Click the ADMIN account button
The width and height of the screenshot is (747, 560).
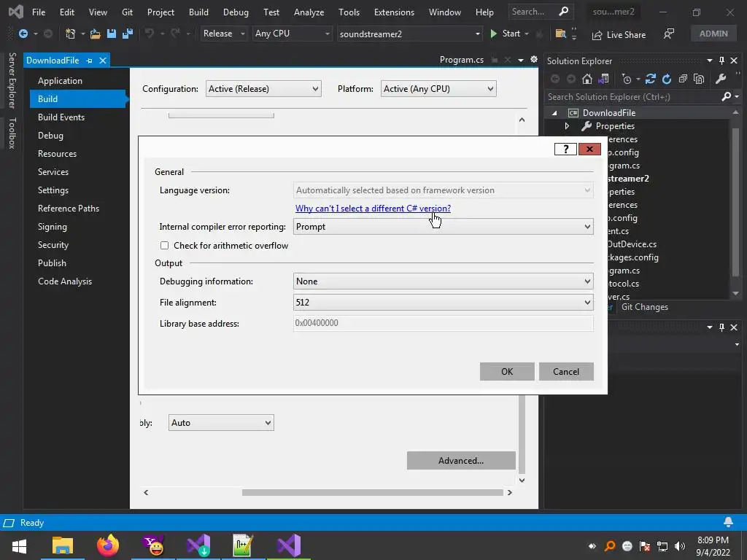[x=713, y=34]
